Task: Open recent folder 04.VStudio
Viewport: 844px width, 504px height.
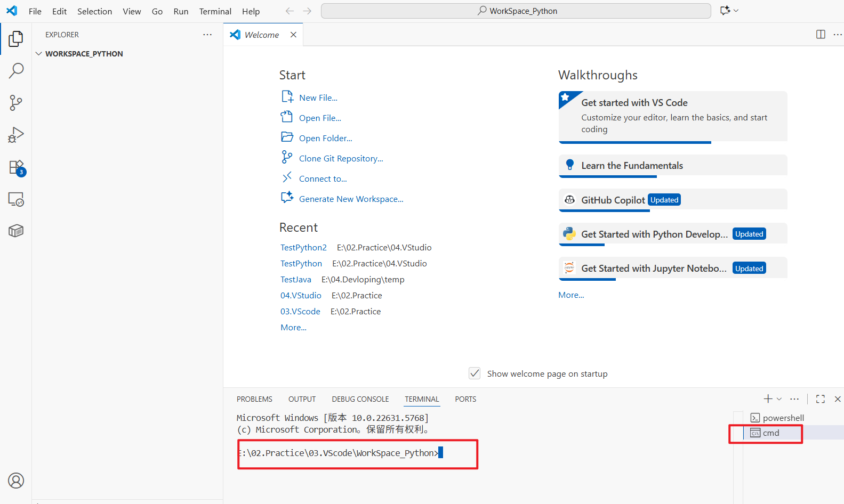Action: (x=301, y=295)
